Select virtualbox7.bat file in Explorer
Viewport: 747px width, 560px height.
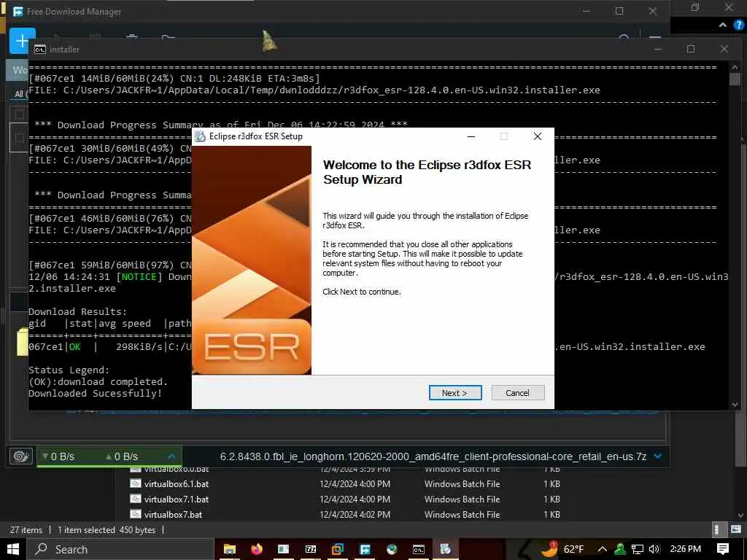173,514
